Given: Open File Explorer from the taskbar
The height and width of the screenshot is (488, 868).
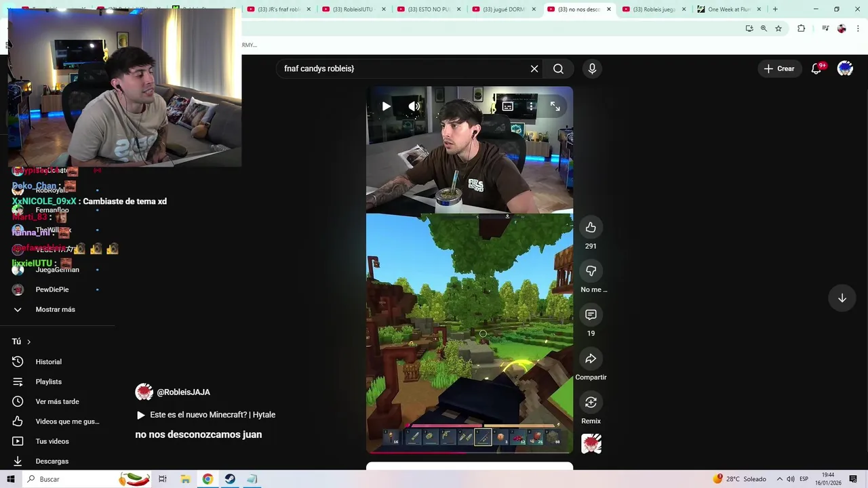Looking at the screenshot, I should (x=185, y=479).
